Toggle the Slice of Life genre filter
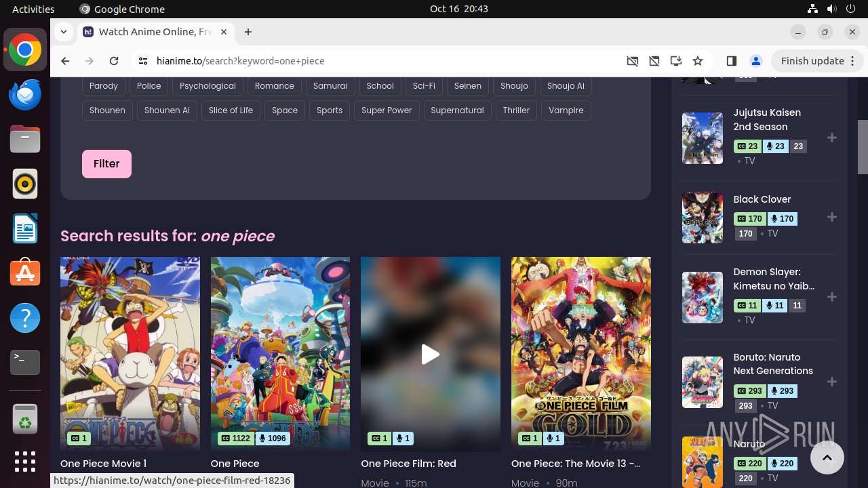 click(231, 110)
